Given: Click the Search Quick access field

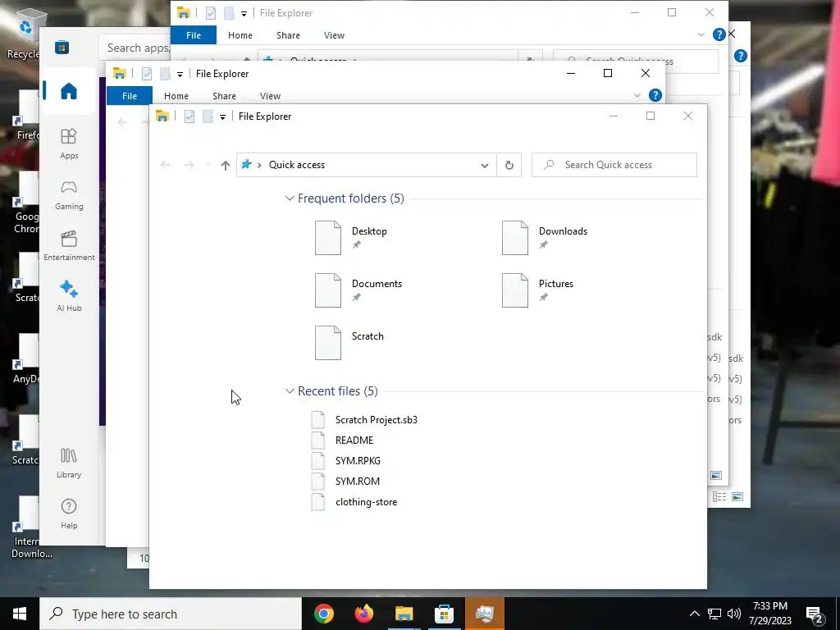Looking at the screenshot, I should point(614,164).
